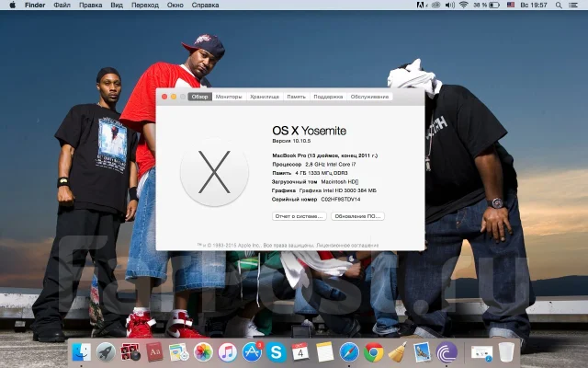The width and height of the screenshot is (588, 368).
Task: Open Preview app icon in dock
Action: (x=179, y=352)
